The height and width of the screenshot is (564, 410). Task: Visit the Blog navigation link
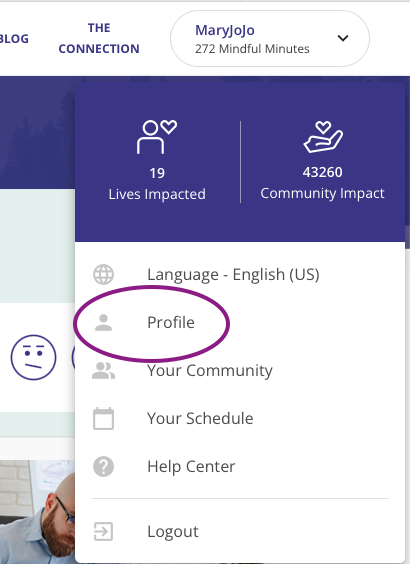(x=14, y=38)
